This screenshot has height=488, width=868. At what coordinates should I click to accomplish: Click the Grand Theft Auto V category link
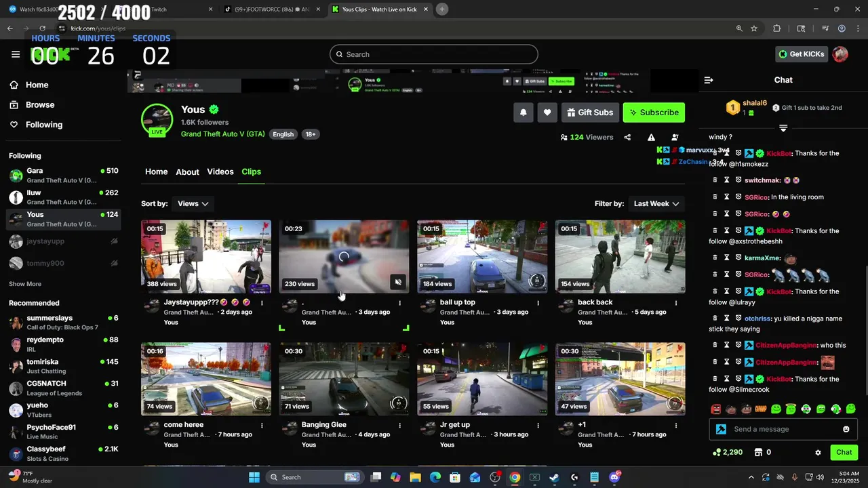[222, 134]
